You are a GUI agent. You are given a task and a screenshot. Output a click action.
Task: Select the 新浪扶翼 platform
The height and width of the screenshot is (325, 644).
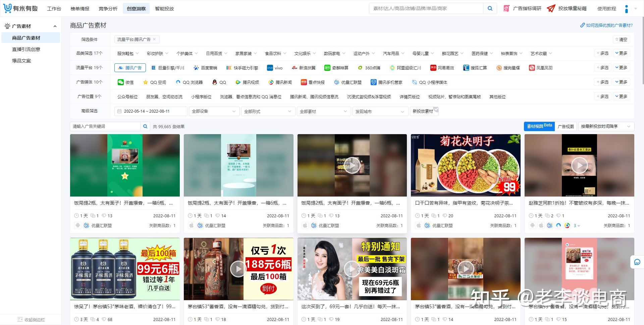coord(304,68)
